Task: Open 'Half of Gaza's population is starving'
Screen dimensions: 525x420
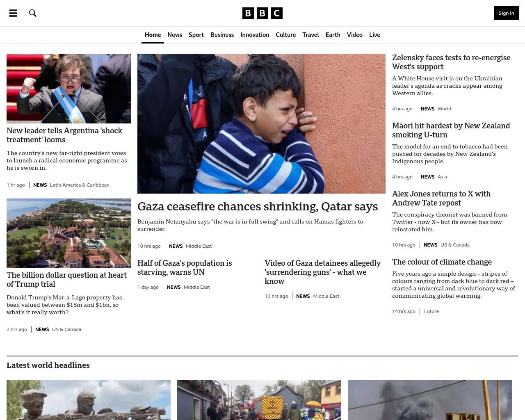Action: (x=185, y=267)
